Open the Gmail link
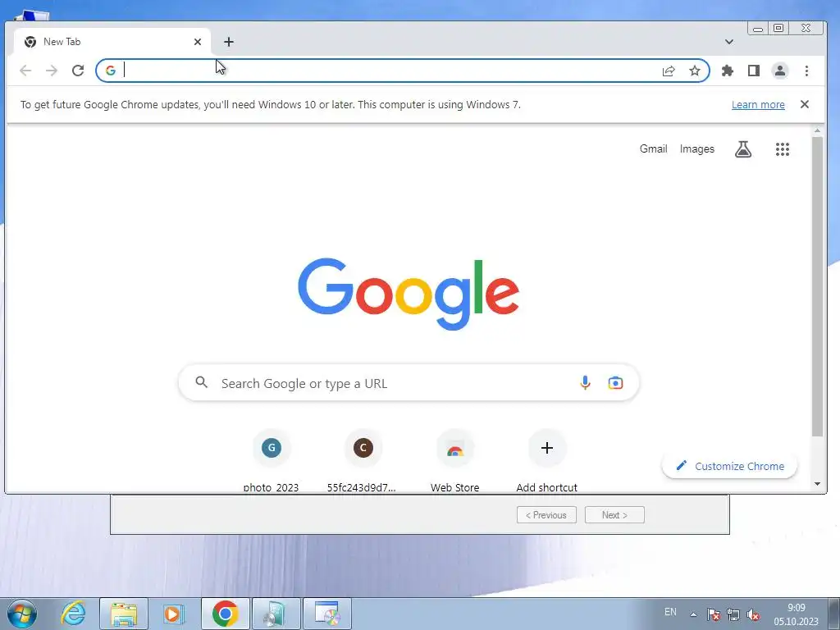 [653, 149]
